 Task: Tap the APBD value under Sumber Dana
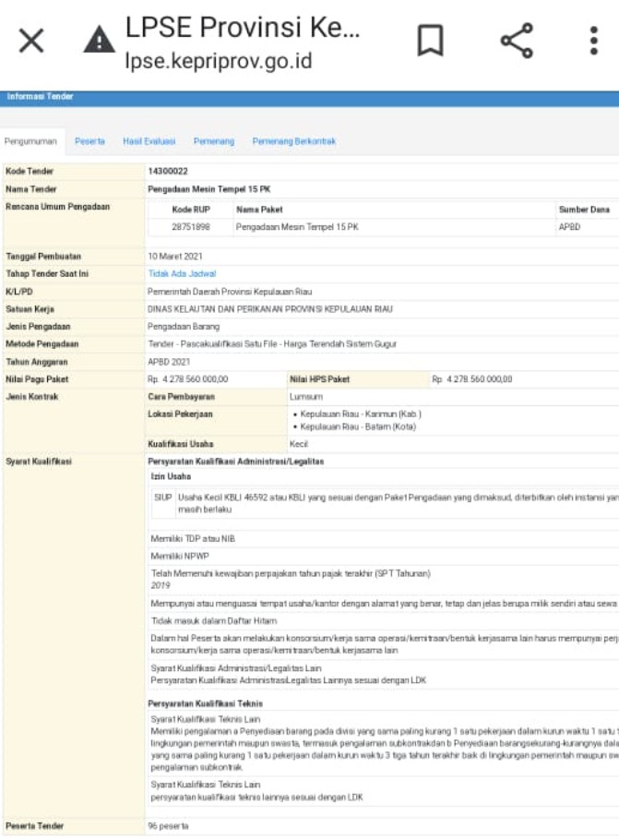[x=569, y=226]
